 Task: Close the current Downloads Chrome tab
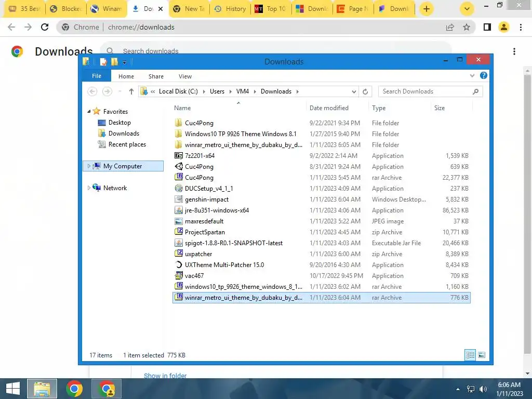[x=161, y=9]
